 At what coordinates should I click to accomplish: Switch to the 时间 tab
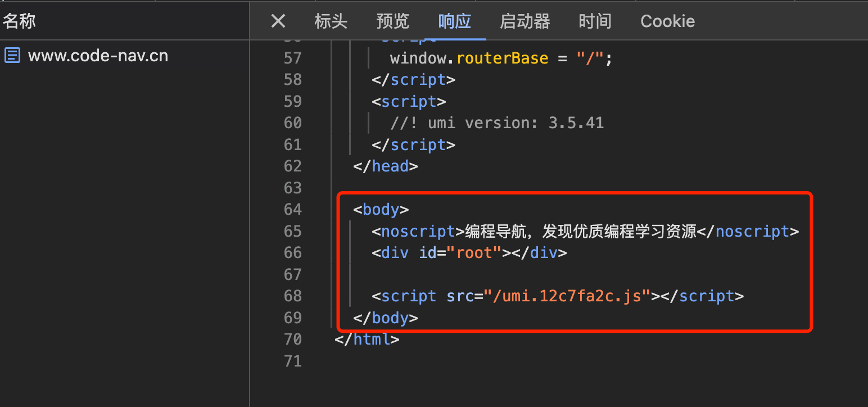(x=595, y=21)
